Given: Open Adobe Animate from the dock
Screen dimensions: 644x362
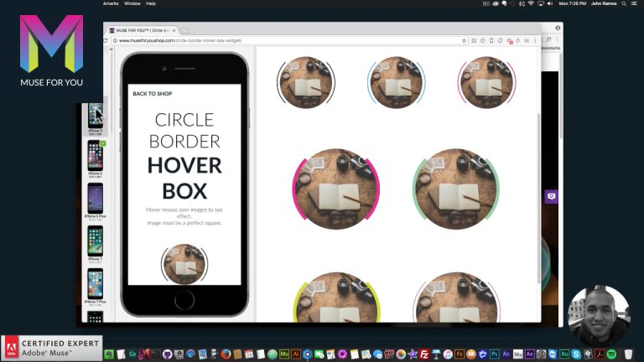Looking at the screenshot, I should click(506, 354).
